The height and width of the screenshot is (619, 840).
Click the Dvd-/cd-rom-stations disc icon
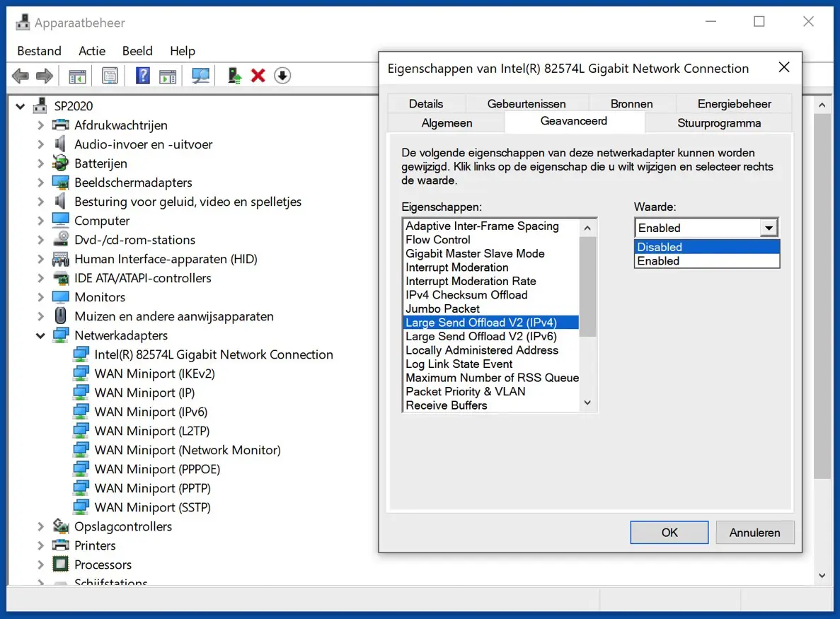(x=61, y=239)
